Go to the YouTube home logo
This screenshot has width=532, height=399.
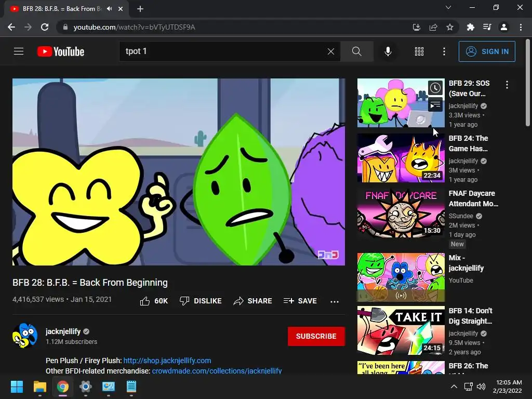61,51
